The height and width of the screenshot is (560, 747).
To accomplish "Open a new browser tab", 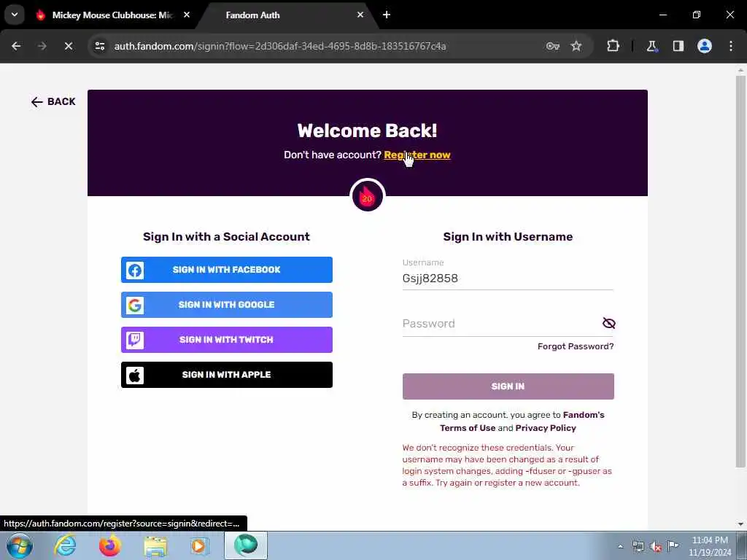I will [x=387, y=15].
